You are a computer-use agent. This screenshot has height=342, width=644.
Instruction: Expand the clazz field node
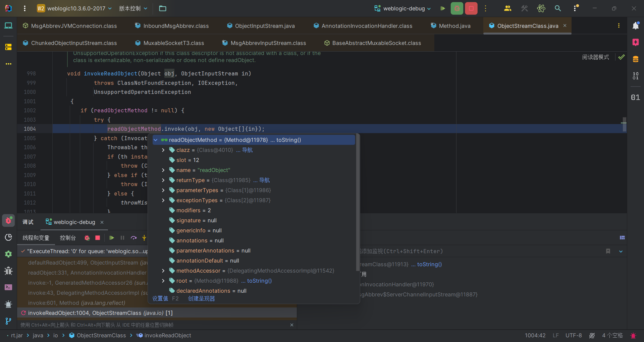(163, 150)
